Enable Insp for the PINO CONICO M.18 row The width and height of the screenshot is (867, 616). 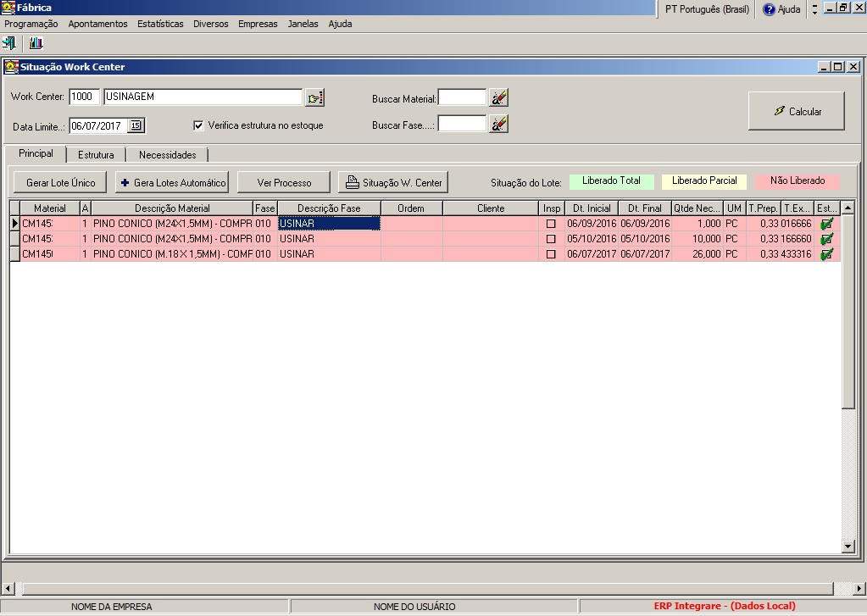[x=552, y=253]
